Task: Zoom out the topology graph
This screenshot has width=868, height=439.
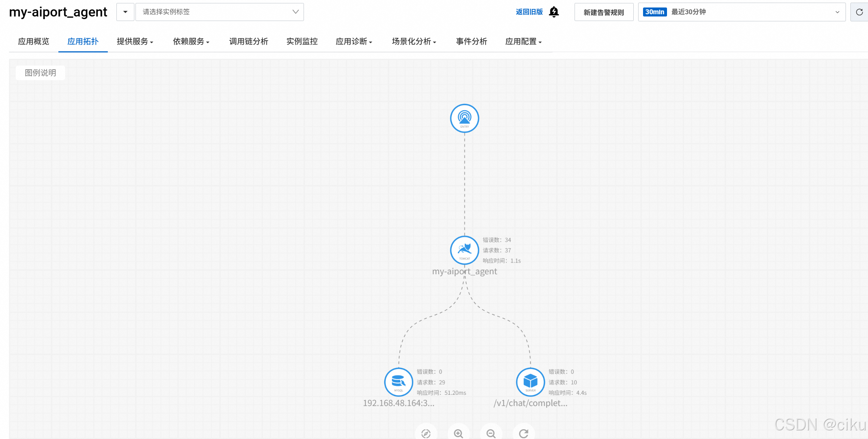Action: pos(491,433)
